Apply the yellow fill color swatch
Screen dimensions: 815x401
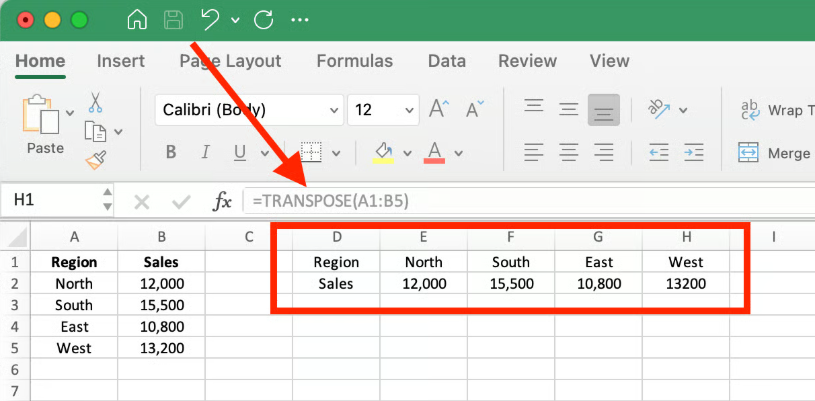(383, 152)
